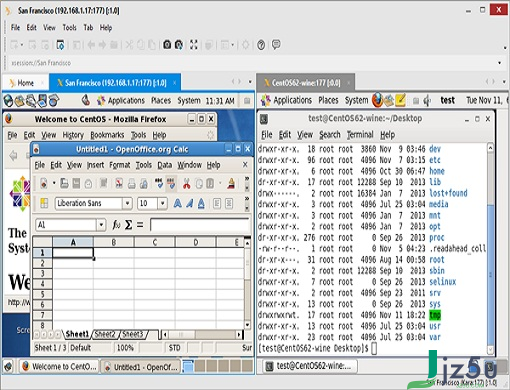
Task: Click the equals Function icon
Action: (x=140, y=225)
